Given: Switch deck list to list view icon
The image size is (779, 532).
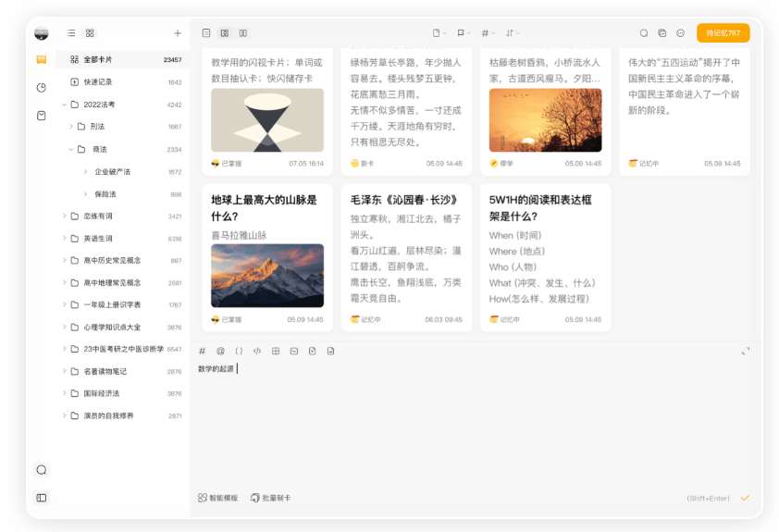Looking at the screenshot, I should tap(71, 33).
